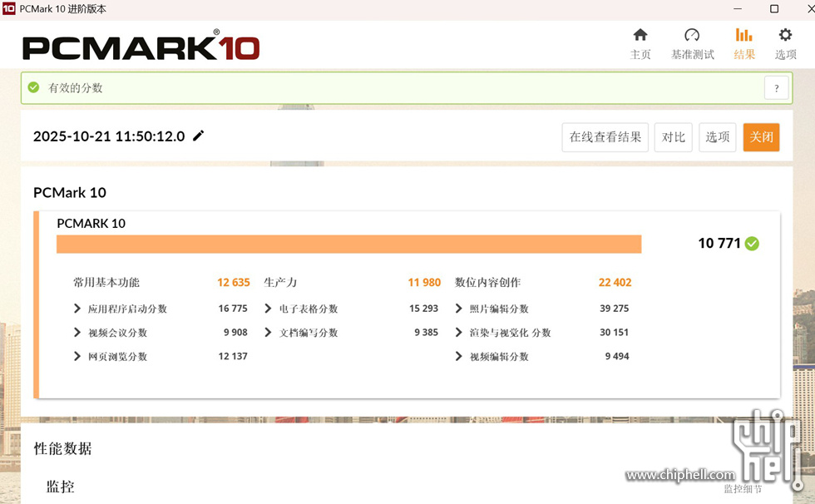Click the orange 12 635 score
Screen dimensions: 815x504
pos(234,282)
